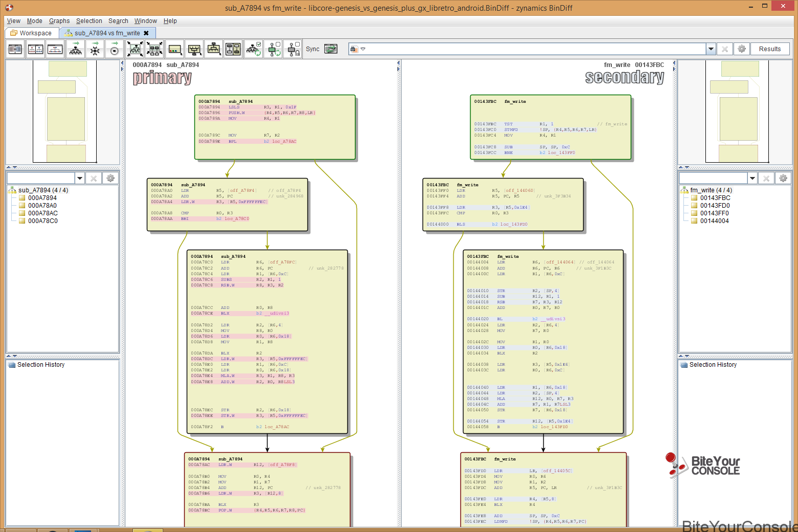Open the Graphs menu
Viewport: 798px width, 532px height.
(59, 21)
